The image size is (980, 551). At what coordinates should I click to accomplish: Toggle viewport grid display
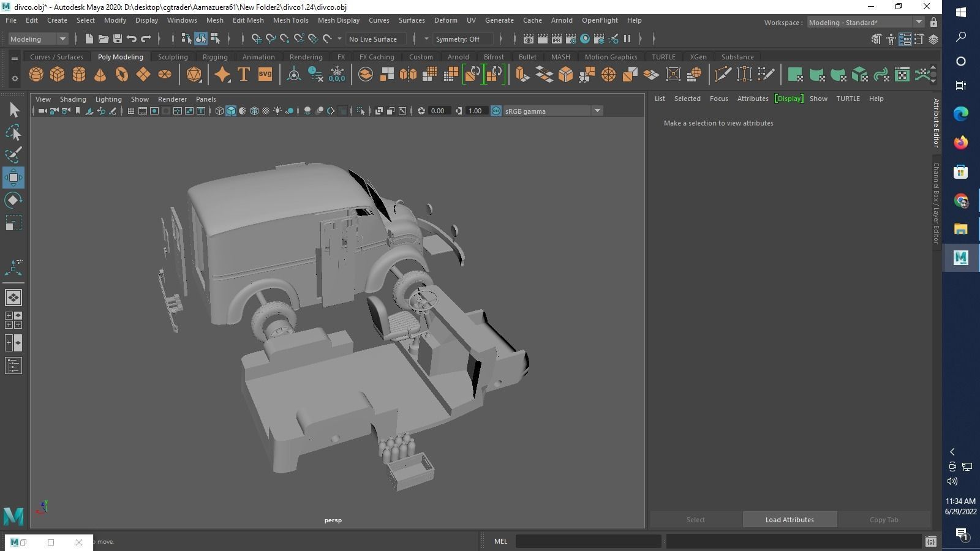point(130,111)
